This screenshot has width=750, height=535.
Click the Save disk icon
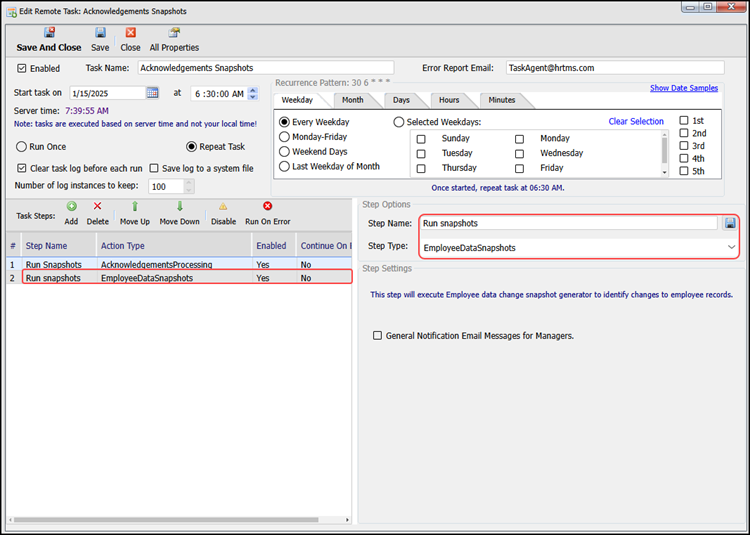pos(101,33)
